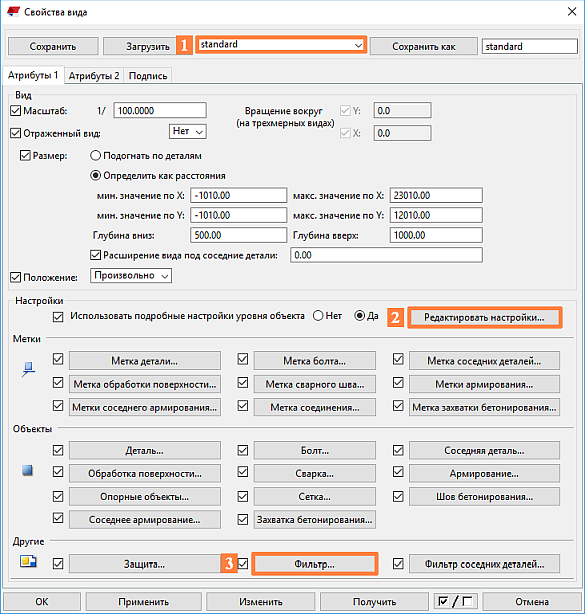Click the Получить button
The image size is (585, 614).
pyautogui.click(x=374, y=601)
